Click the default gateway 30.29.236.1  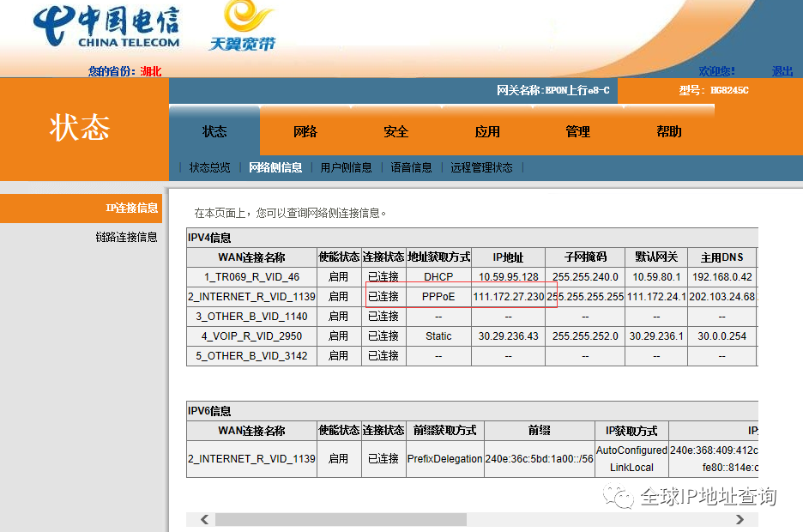click(656, 336)
